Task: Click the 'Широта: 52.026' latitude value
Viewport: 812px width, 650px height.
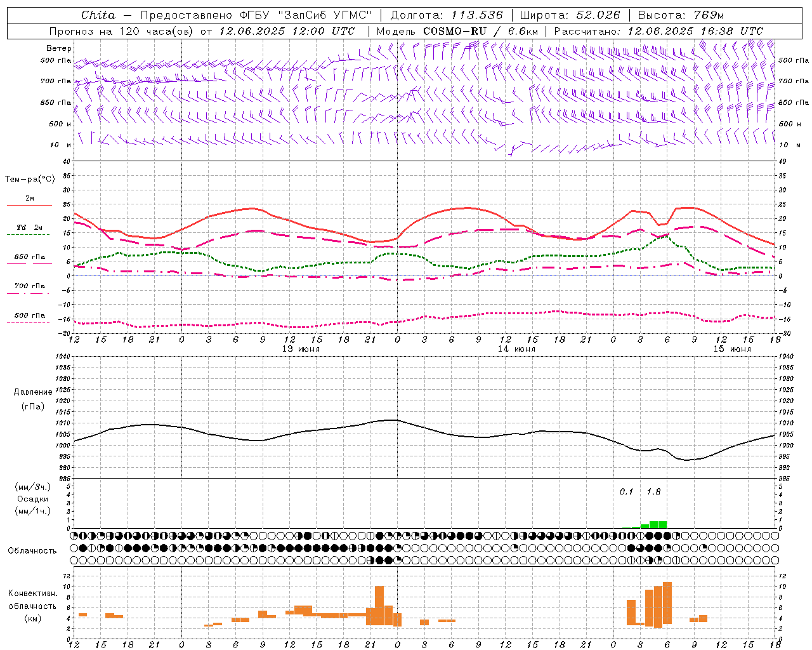Action: tap(570, 15)
